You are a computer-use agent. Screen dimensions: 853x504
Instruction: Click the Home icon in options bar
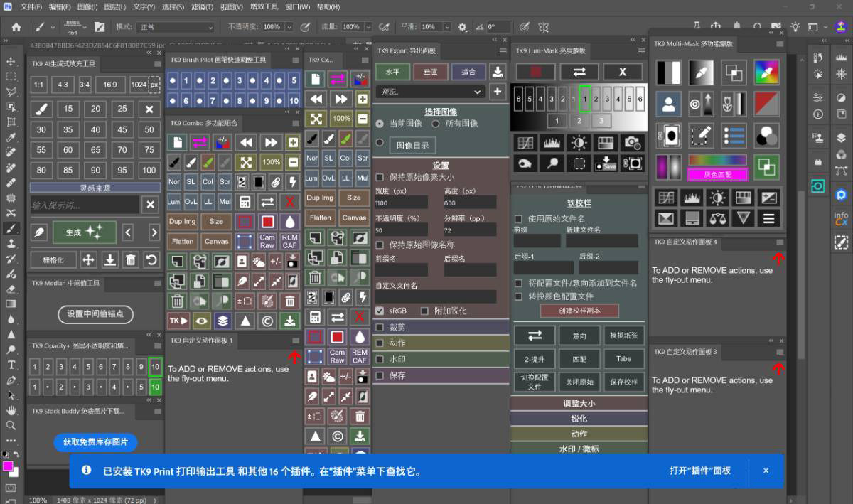pyautogui.click(x=16, y=27)
